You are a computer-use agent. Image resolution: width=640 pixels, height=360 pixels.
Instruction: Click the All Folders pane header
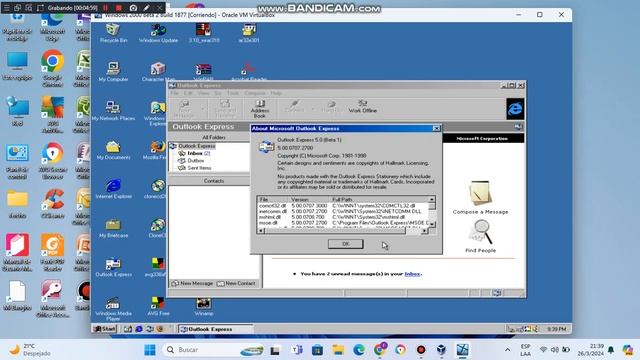213,138
